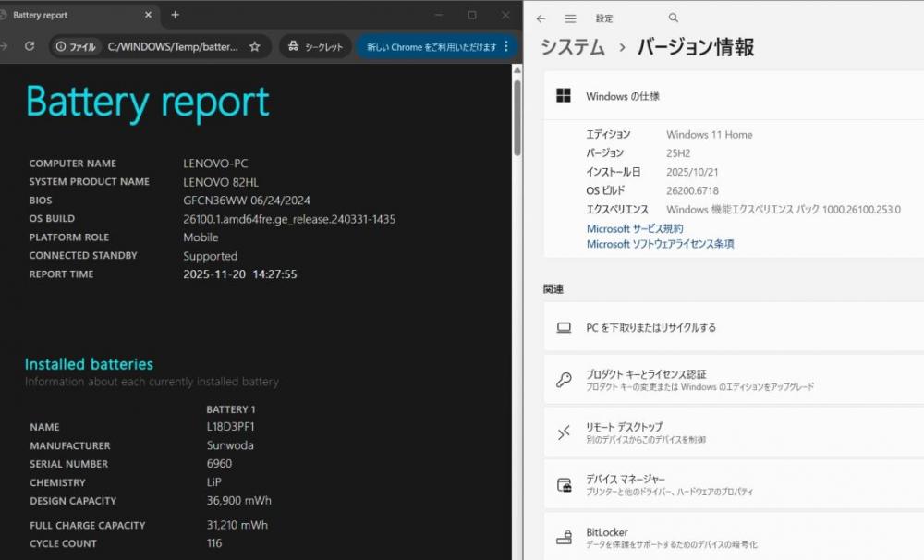Reload the Battery report page
This screenshot has height=560, width=924.
pyautogui.click(x=30, y=46)
